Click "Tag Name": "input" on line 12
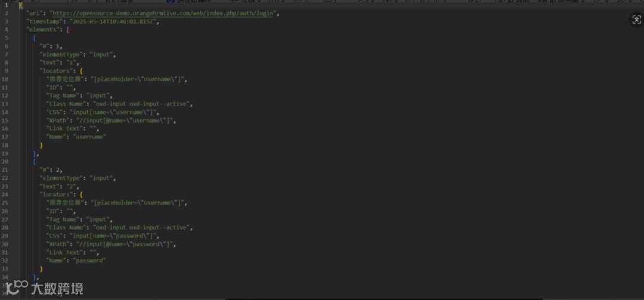Image resolution: width=644 pixels, height=300 pixels. [79, 95]
